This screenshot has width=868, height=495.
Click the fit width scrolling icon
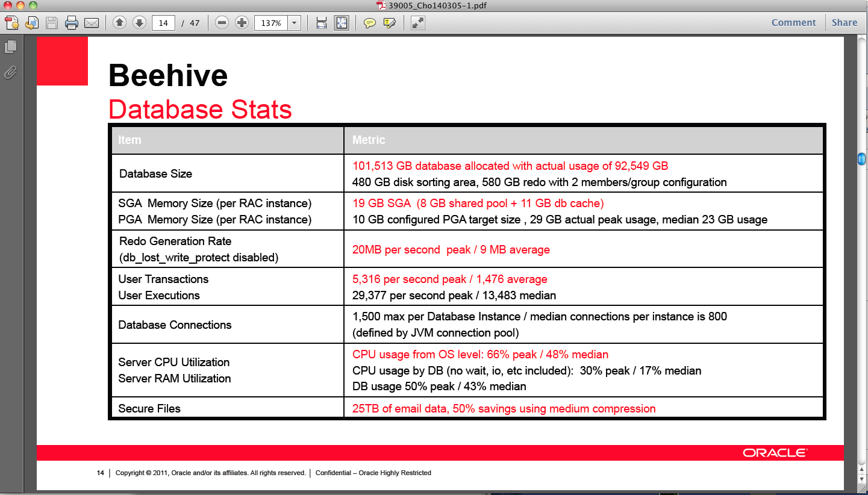click(x=322, y=23)
